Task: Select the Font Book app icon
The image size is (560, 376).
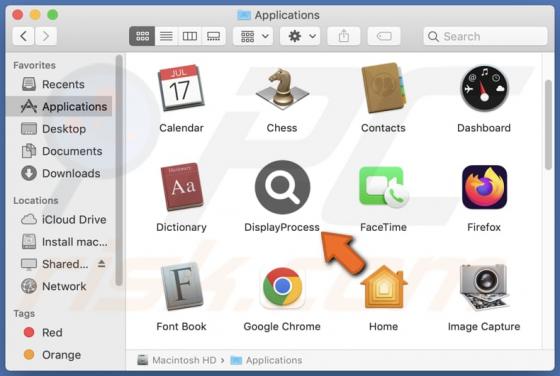Action: click(182, 286)
